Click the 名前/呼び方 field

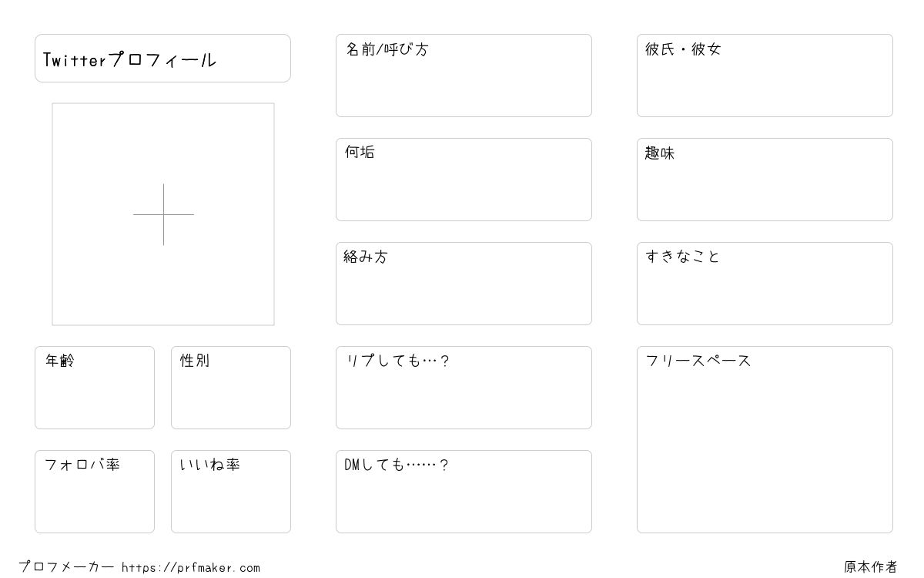(464, 76)
